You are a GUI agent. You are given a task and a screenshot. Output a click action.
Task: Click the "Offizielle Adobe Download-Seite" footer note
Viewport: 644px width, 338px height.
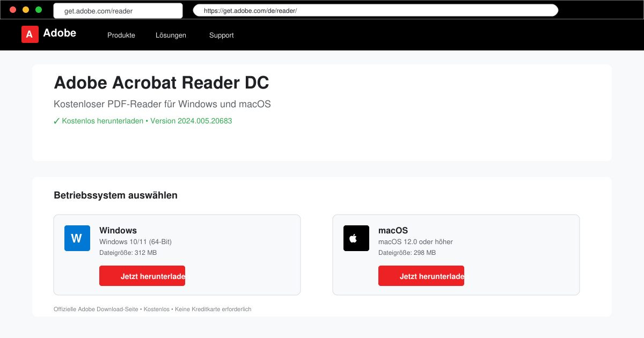tap(152, 309)
